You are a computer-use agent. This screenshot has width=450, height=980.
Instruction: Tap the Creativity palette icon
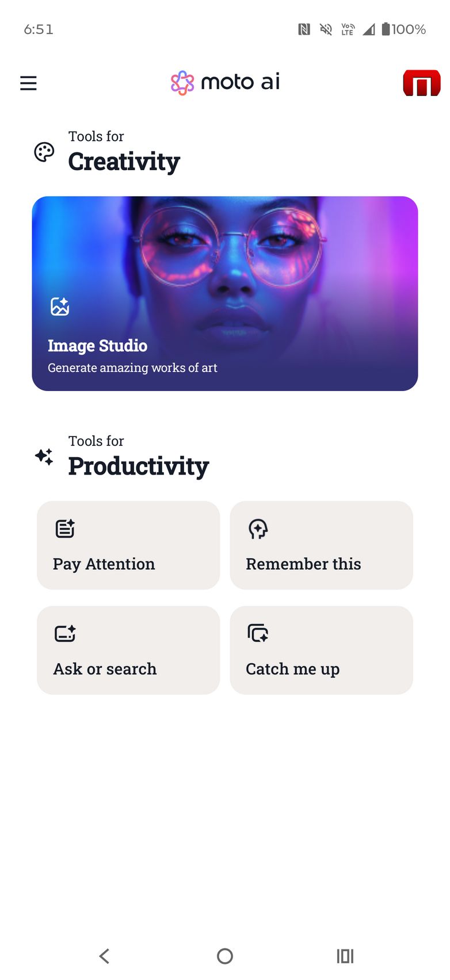44,152
